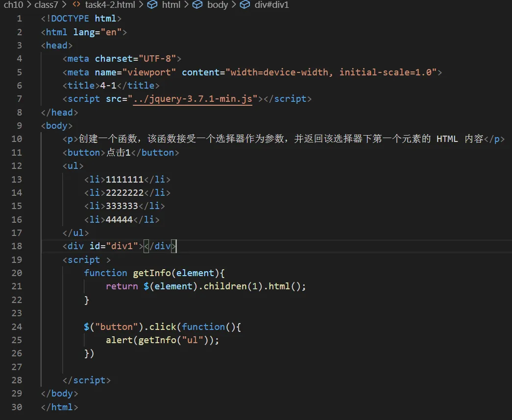This screenshot has width=512, height=420.
Task: Click the html file icon in breadcrumb
Action: [76, 4]
